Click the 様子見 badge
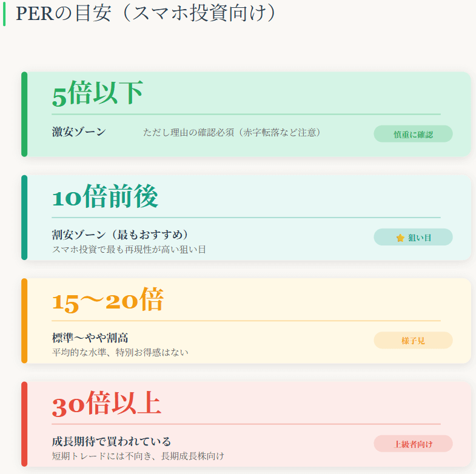The image size is (476, 474). tap(413, 341)
